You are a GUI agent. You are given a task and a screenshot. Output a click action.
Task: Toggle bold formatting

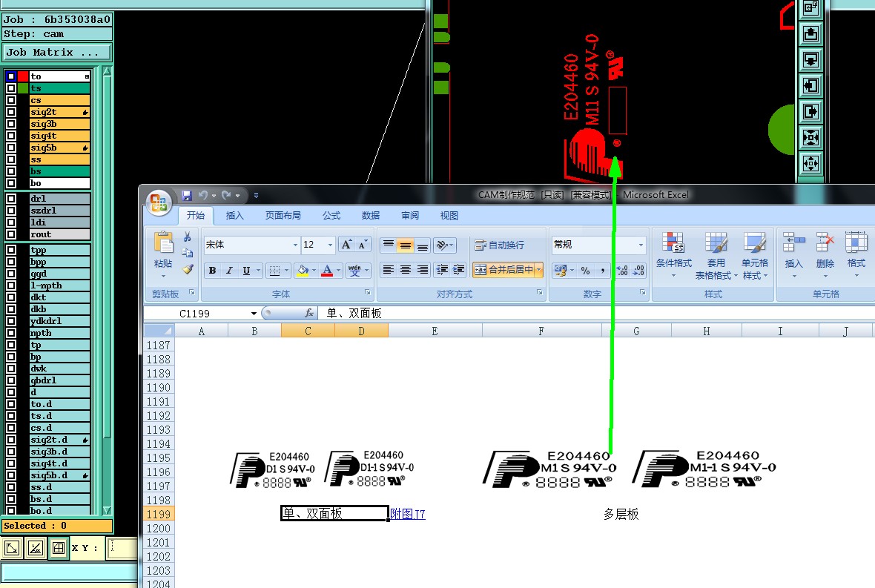[213, 271]
